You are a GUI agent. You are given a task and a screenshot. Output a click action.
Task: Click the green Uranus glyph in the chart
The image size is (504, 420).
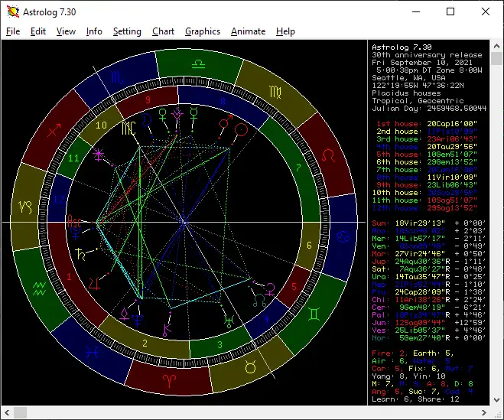pyautogui.click(x=229, y=321)
